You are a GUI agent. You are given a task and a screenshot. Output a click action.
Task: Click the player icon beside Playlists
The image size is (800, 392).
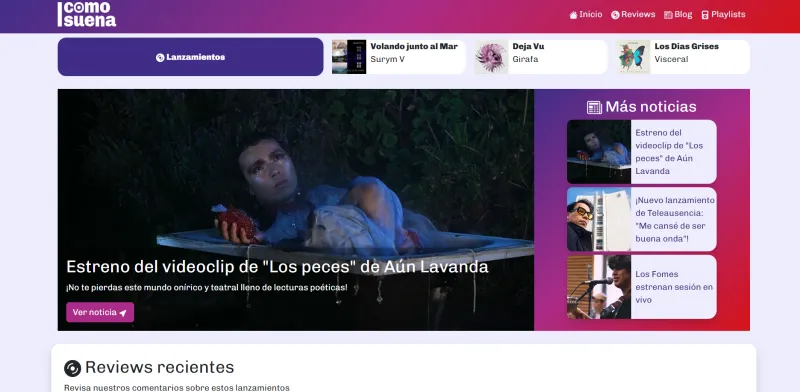[705, 15]
